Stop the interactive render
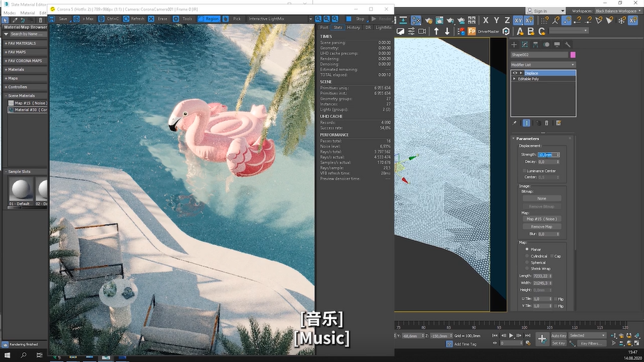This screenshot has height=362, width=644. tap(355, 19)
